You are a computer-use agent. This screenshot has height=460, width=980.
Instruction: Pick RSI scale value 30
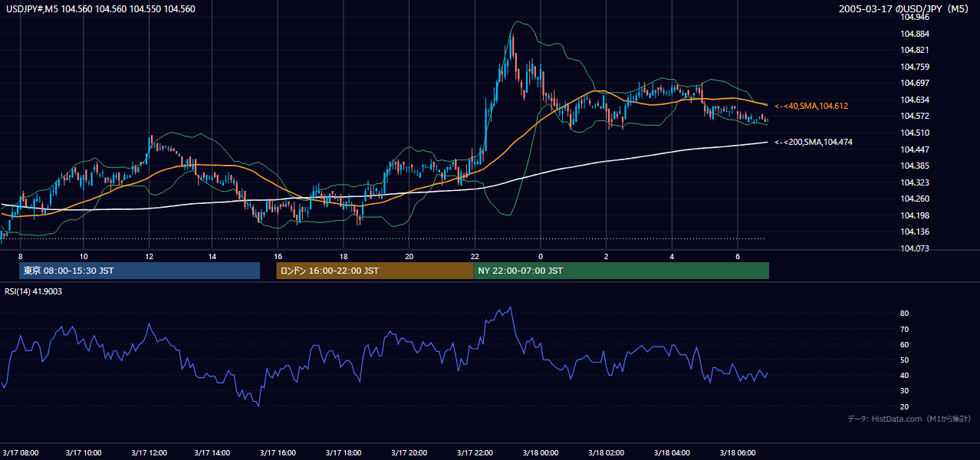tap(904, 391)
